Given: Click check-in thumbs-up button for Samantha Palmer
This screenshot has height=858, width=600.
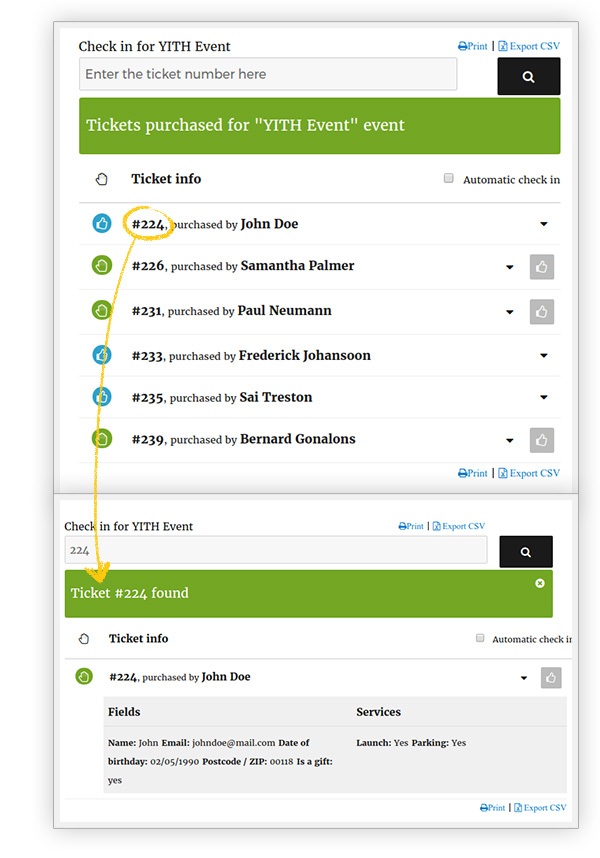Looking at the screenshot, I should 541,267.
